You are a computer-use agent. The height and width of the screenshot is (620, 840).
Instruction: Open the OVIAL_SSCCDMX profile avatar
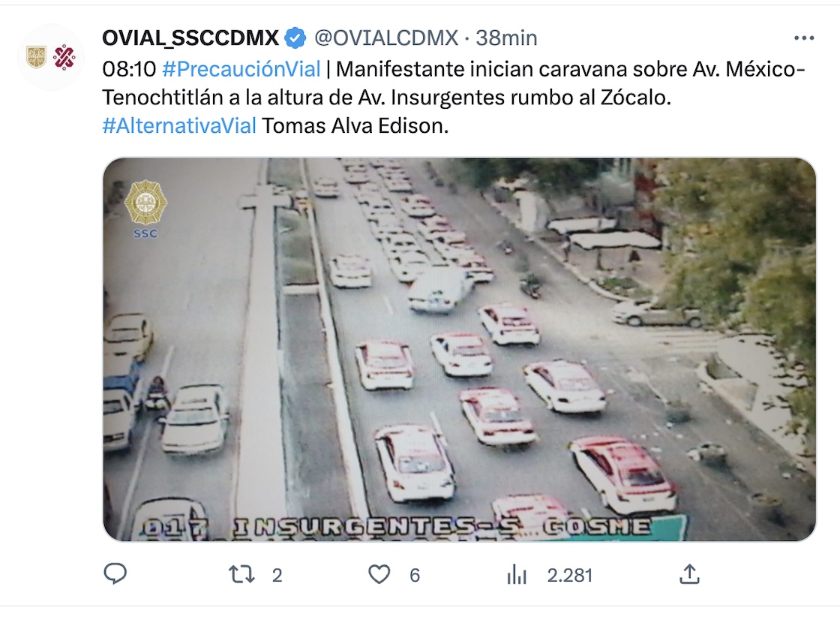click(x=51, y=57)
